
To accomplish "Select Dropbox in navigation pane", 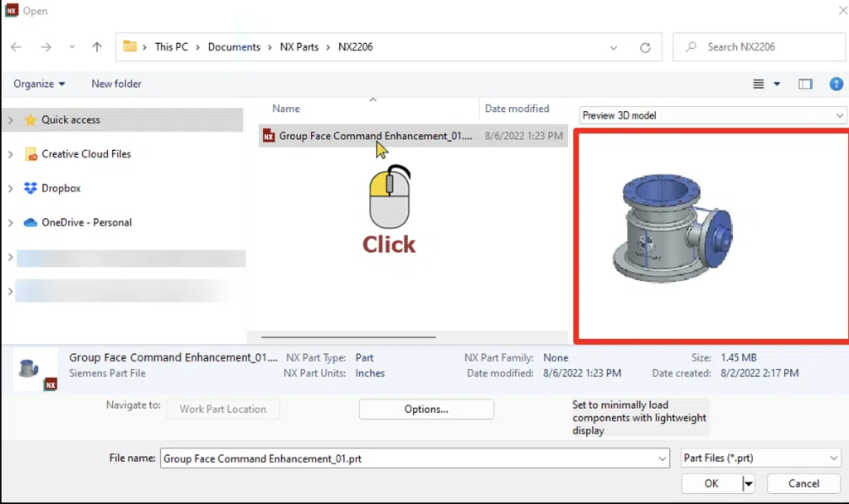I will (61, 188).
